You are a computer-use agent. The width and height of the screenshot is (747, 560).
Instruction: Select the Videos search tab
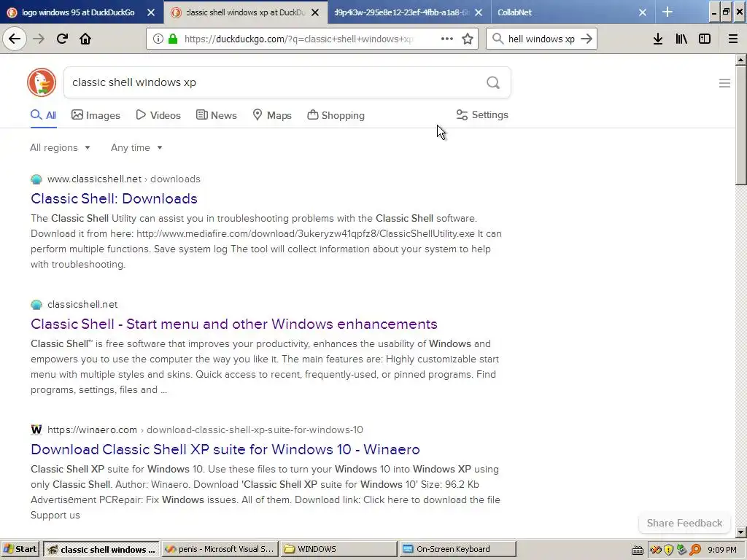(x=158, y=115)
